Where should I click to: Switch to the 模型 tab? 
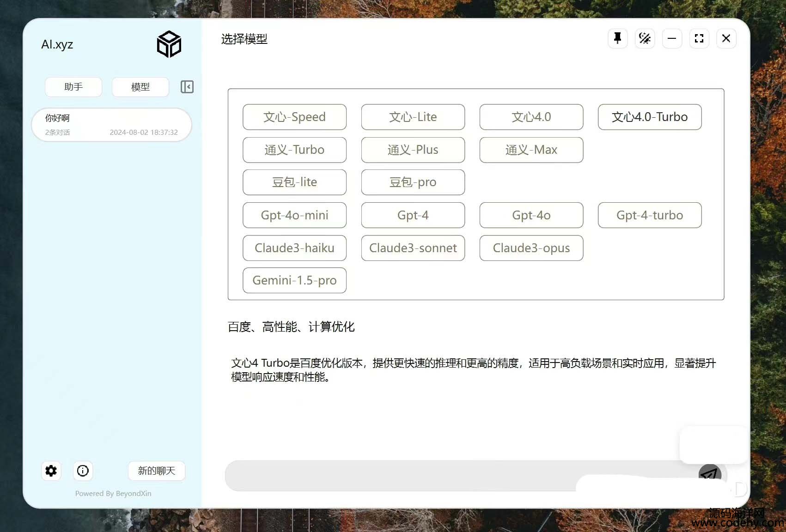pyautogui.click(x=140, y=87)
